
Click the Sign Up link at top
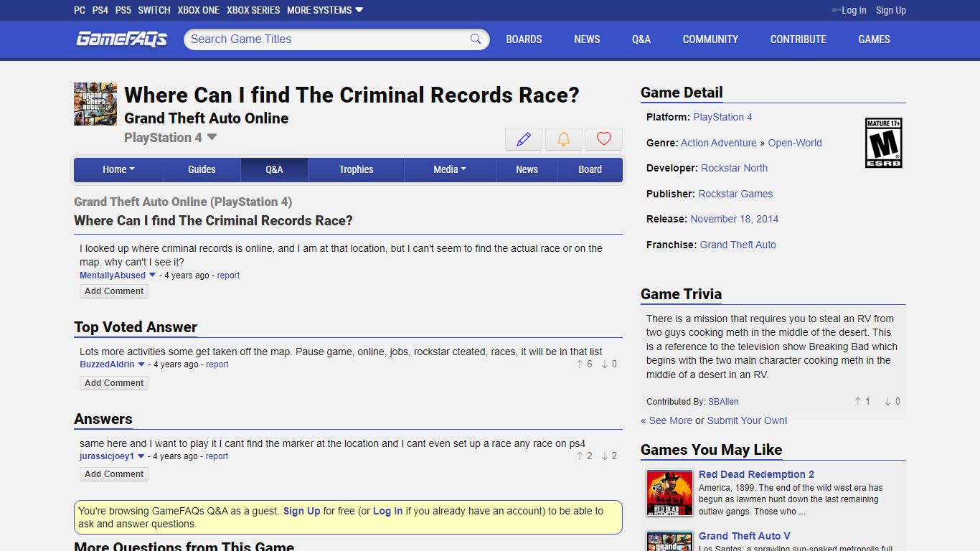[891, 10]
